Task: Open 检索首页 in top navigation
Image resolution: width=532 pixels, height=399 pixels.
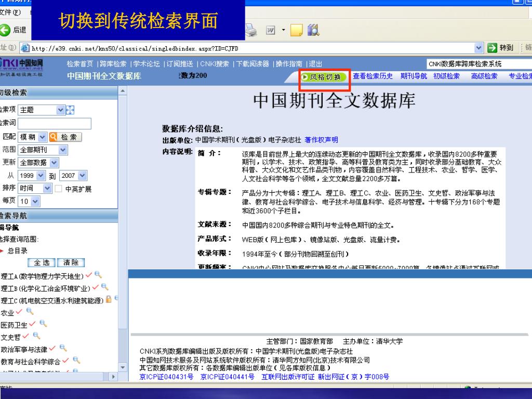Action: point(79,64)
